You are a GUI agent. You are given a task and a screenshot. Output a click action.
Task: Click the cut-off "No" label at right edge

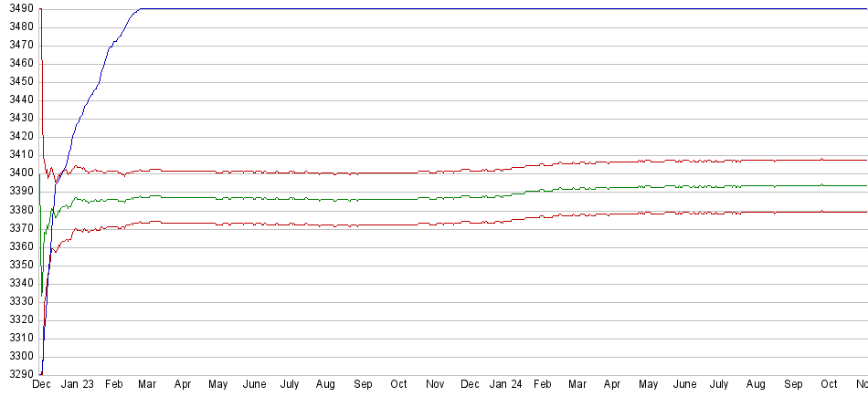point(860,385)
